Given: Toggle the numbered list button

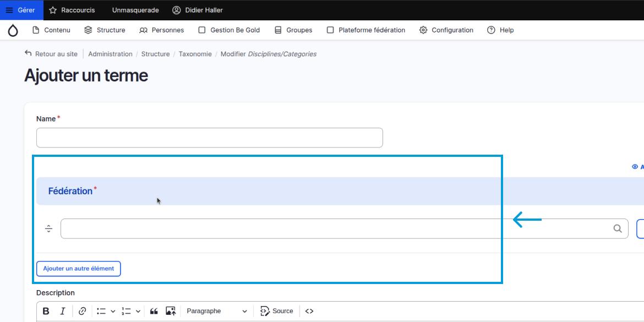Looking at the screenshot, I should (126, 311).
